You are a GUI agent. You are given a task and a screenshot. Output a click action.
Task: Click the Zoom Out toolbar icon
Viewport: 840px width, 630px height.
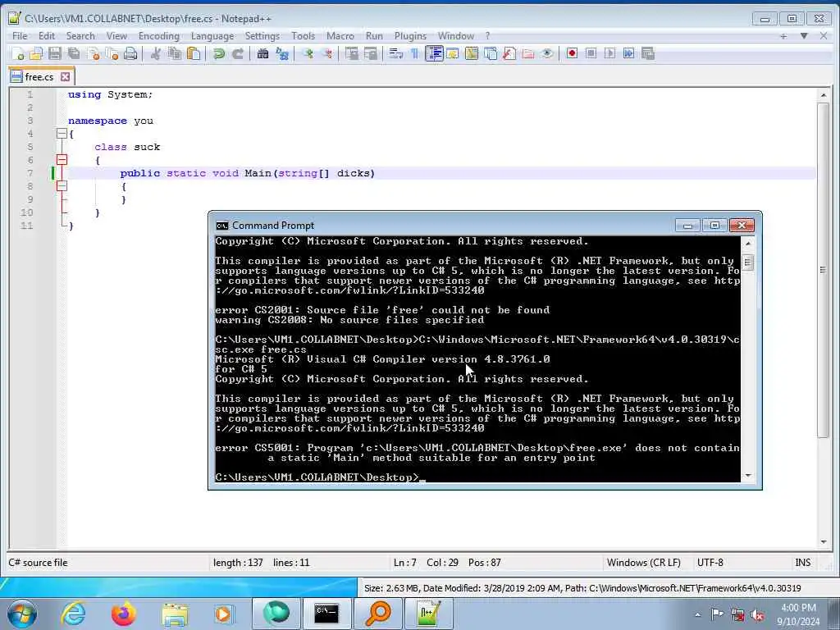(x=326, y=53)
